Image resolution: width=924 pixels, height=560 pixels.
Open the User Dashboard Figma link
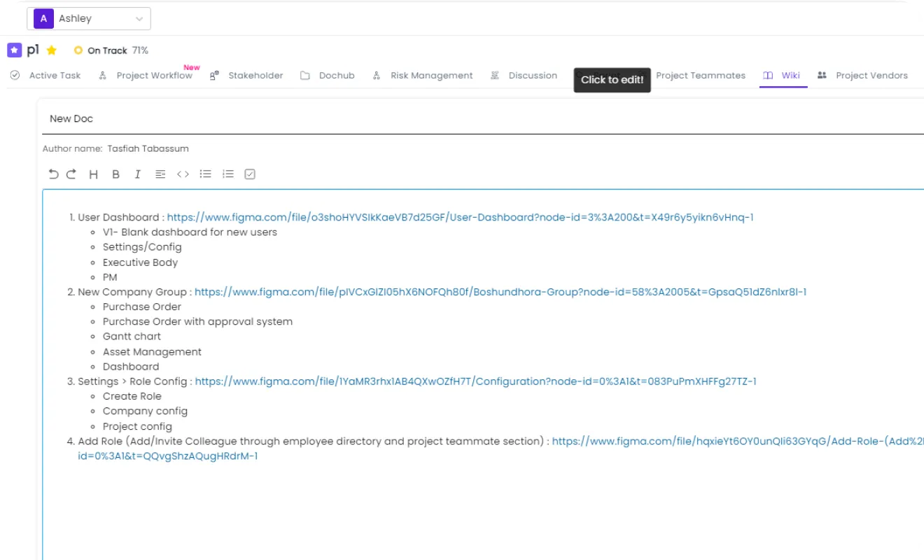[460, 217]
